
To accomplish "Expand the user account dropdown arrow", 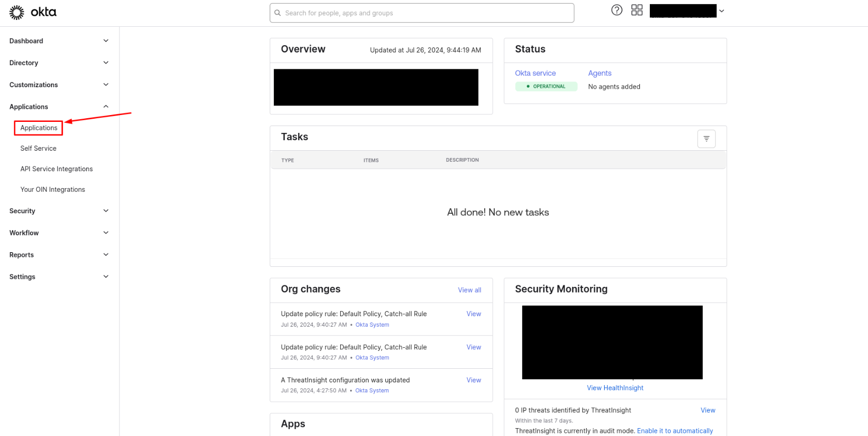I will tap(721, 11).
